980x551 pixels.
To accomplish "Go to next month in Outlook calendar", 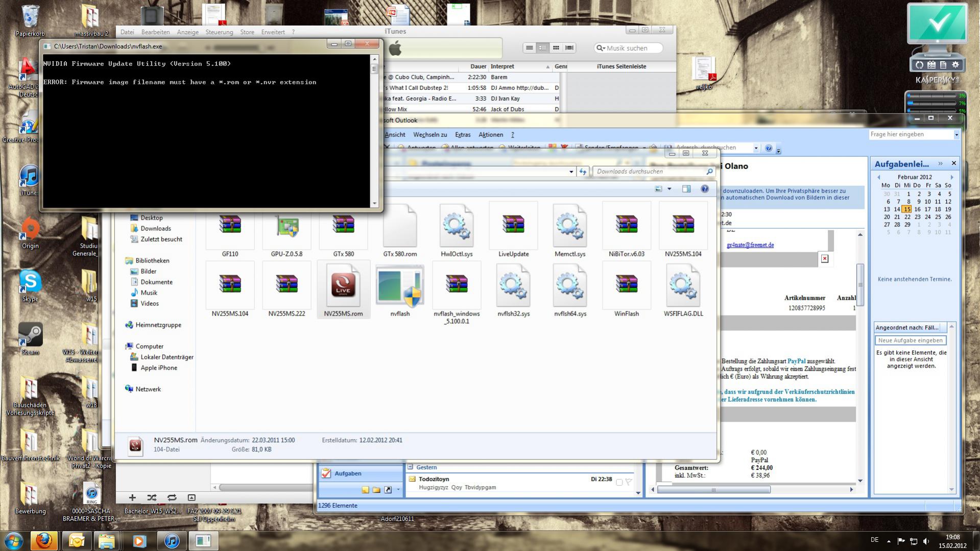I will click(951, 177).
